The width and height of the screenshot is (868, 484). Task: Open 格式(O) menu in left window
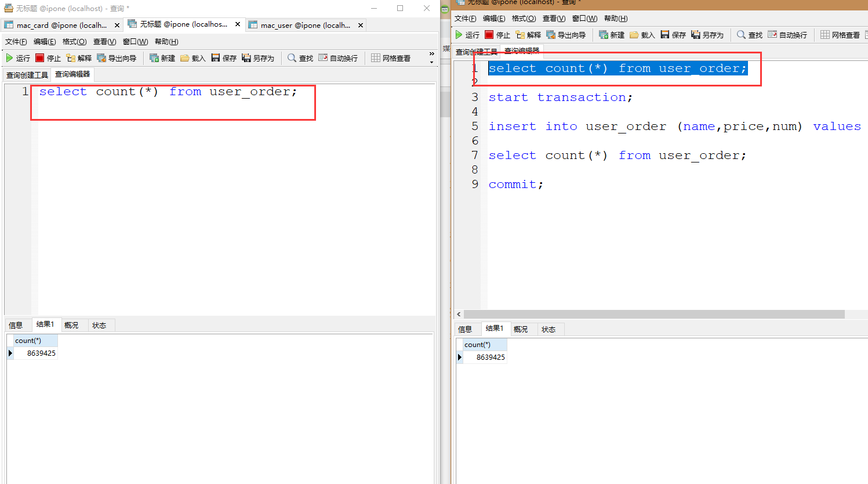pos(74,42)
